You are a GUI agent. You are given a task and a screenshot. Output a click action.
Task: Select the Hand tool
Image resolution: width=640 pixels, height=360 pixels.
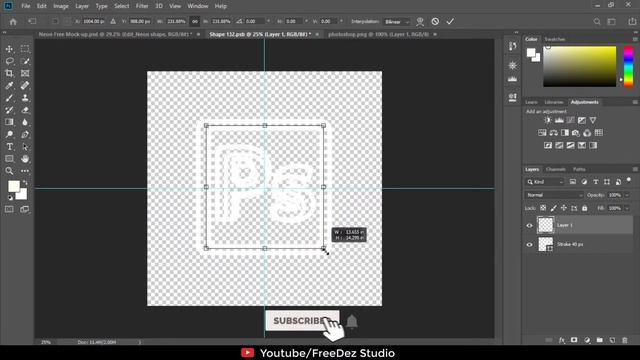point(25,159)
